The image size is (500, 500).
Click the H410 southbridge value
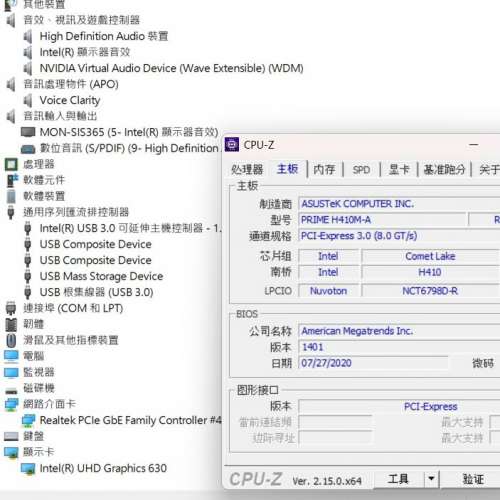click(x=430, y=272)
